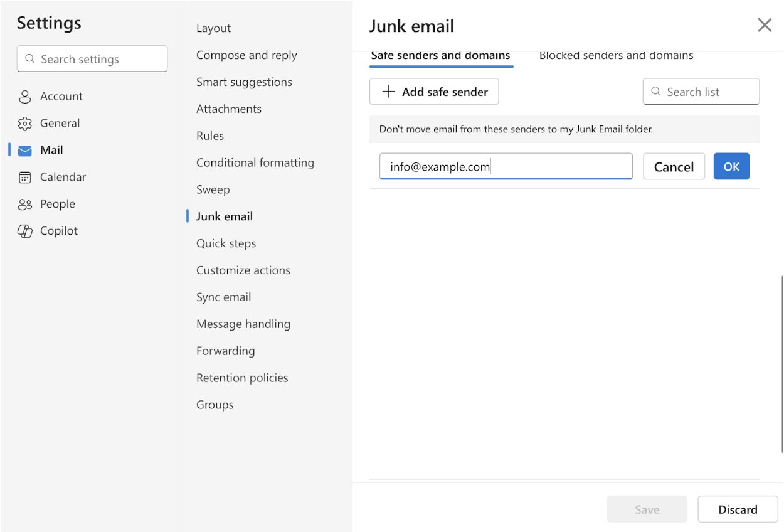The image size is (784, 532).
Task: Click the plus icon on Add safe sender
Action: click(x=389, y=92)
